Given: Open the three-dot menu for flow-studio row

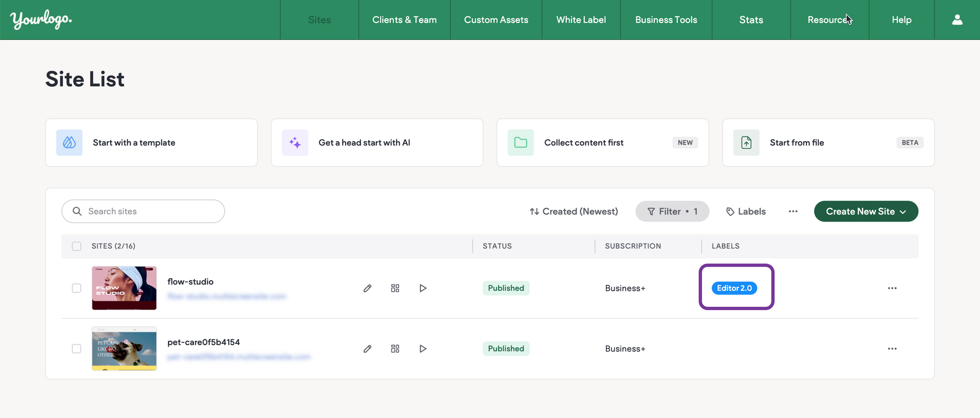Looking at the screenshot, I should point(892,288).
